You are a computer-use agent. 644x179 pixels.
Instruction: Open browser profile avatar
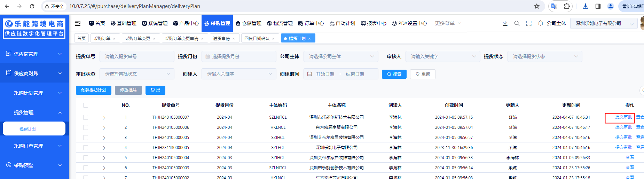click(x=610, y=6)
